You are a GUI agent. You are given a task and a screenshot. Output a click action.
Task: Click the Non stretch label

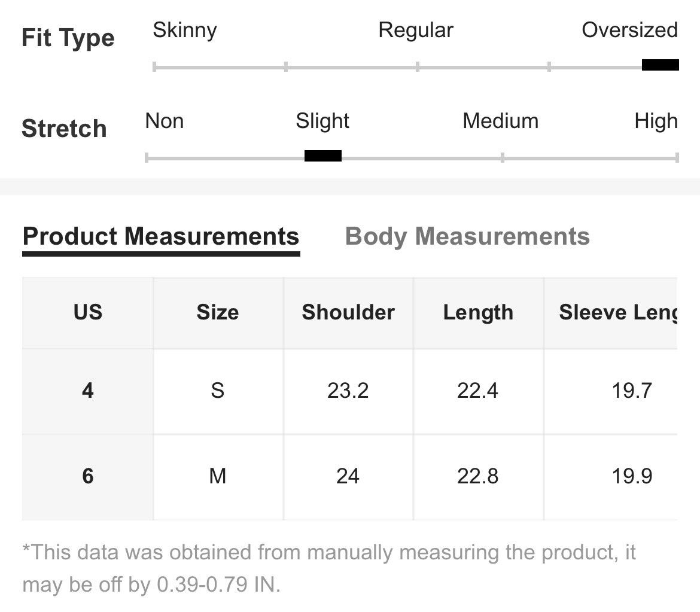(165, 121)
